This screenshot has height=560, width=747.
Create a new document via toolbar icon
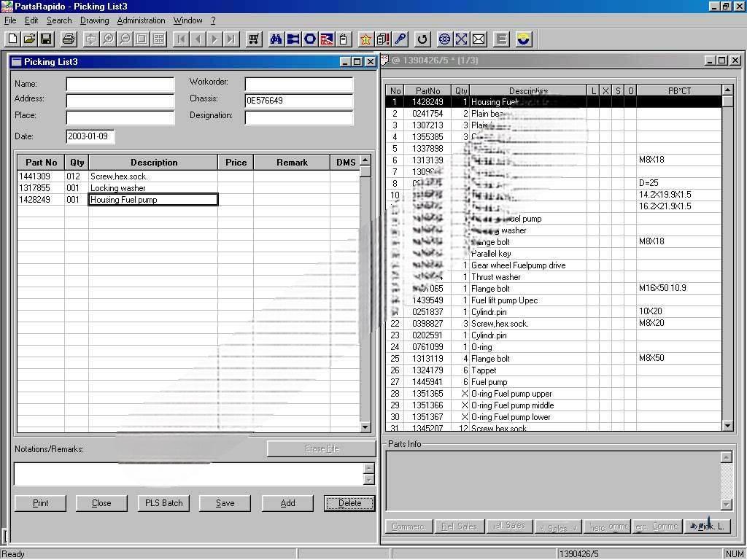[12, 39]
